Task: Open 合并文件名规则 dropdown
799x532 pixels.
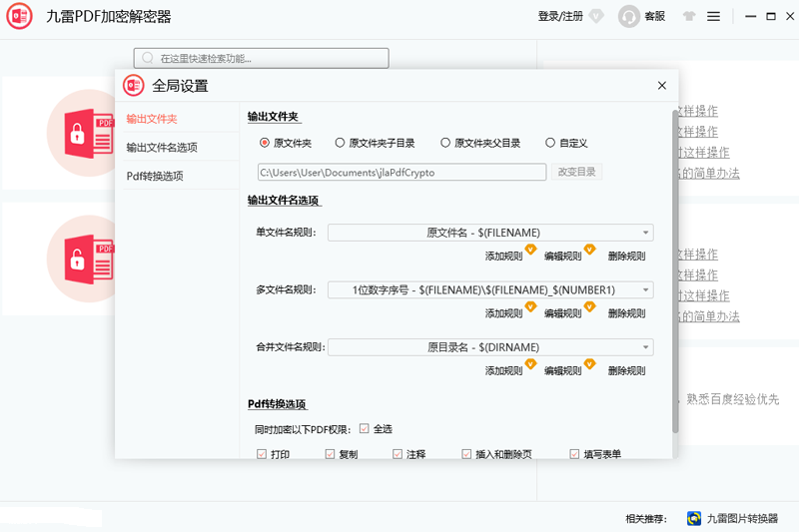Action: pyautogui.click(x=490, y=347)
